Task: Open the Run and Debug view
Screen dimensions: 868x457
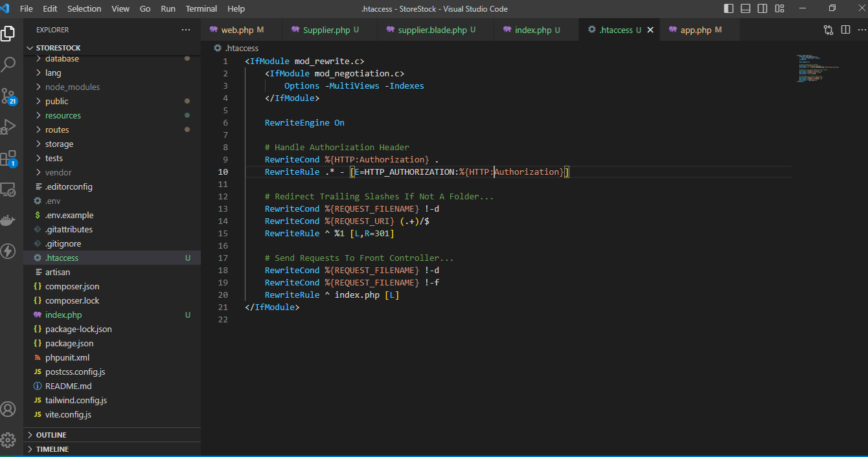Action: (9, 127)
